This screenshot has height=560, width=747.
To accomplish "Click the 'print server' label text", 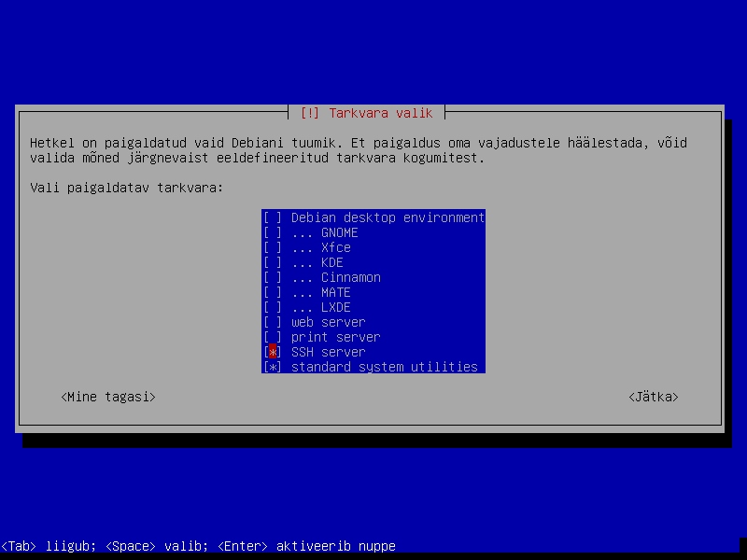I will click(336, 337).
